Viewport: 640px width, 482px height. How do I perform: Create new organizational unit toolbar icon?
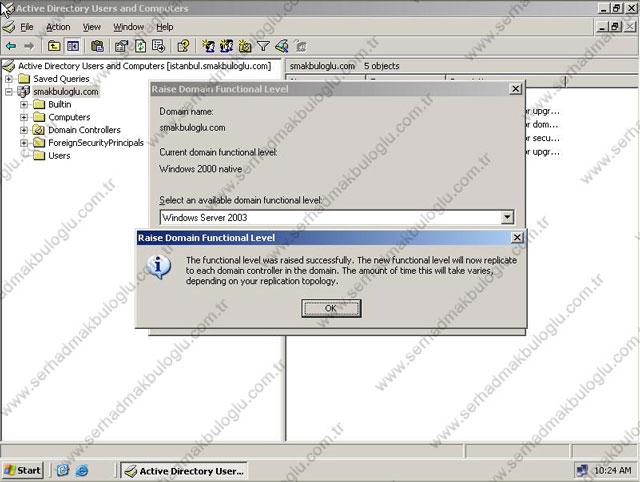[x=245, y=46]
